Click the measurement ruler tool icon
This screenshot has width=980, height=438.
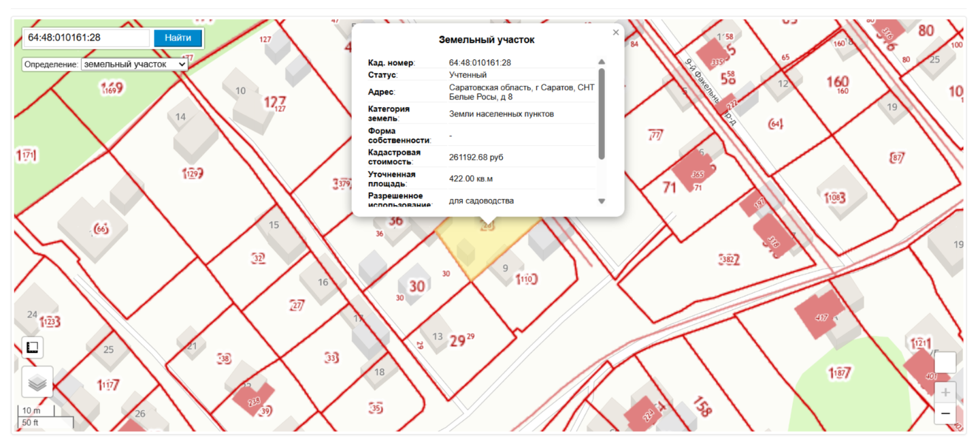(x=32, y=347)
